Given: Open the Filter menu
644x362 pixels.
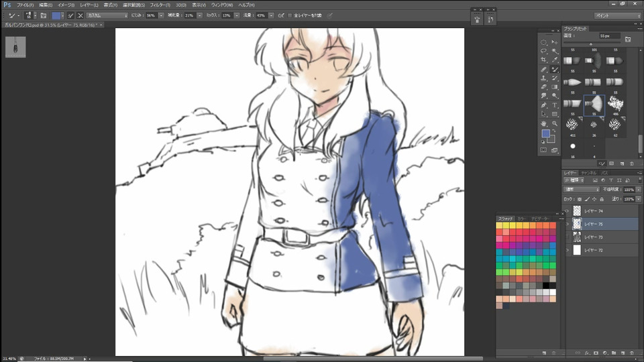Looking at the screenshot, I should coord(160,5).
